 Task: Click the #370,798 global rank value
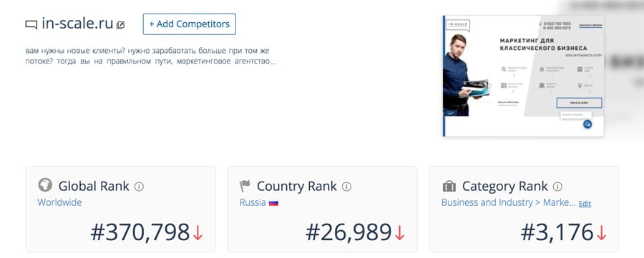pos(140,232)
